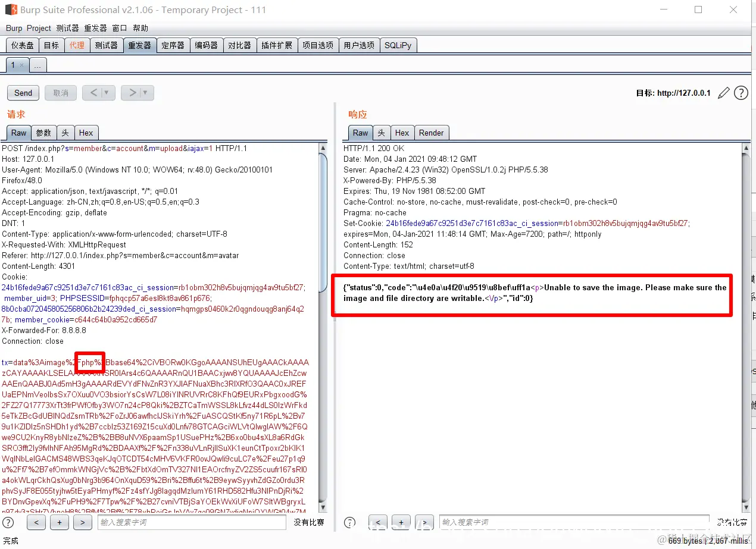Switch to the 定序器 tab
Screen dimensions: 756x549
click(x=173, y=45)
